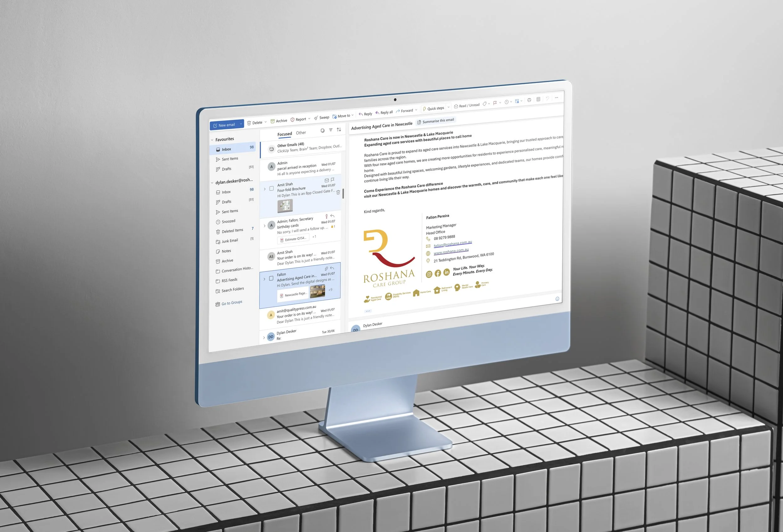Click the Instagram icon in signature

tap(429, 274)
